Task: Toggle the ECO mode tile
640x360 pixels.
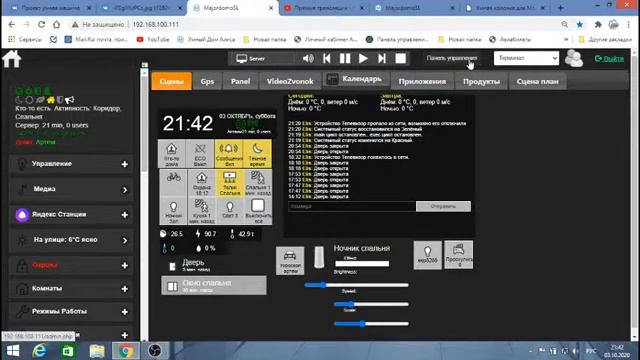Action: pos(200,154)
